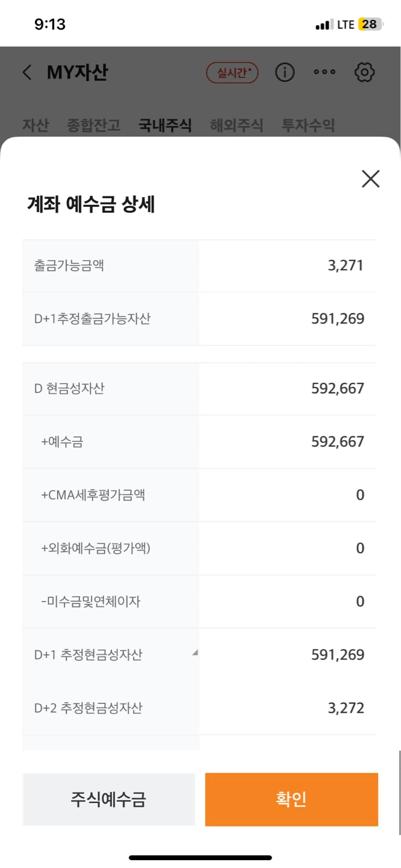401x868 pixels.
Task: Select the 국내주식 tab
Action: click(165, 125)
